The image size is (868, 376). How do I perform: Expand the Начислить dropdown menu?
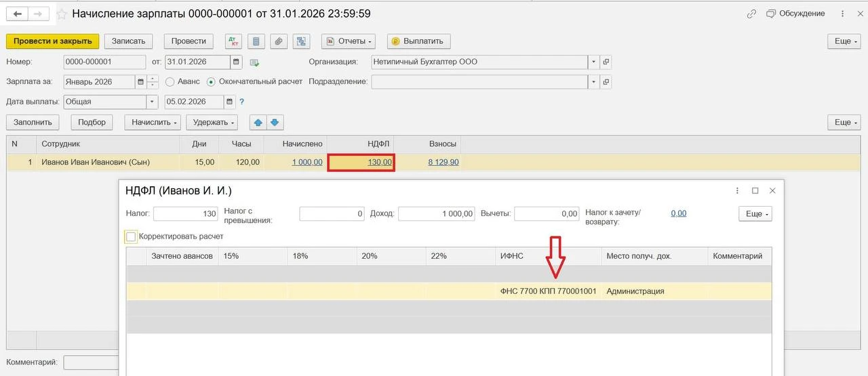153,123
